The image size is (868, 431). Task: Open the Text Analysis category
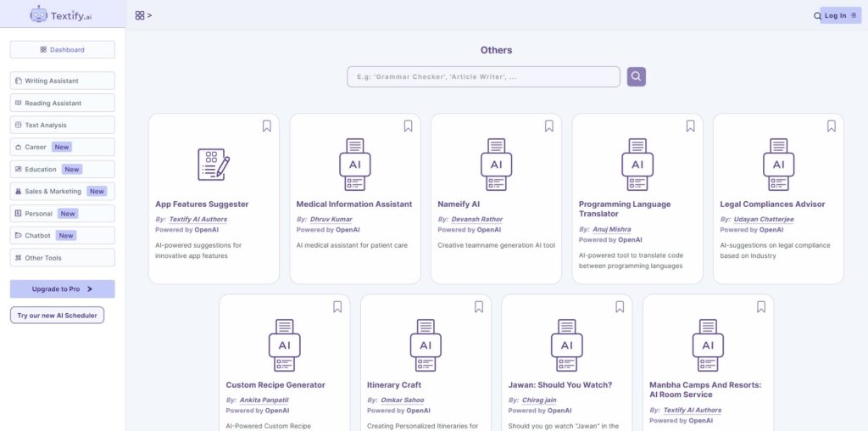pos(63,126)
